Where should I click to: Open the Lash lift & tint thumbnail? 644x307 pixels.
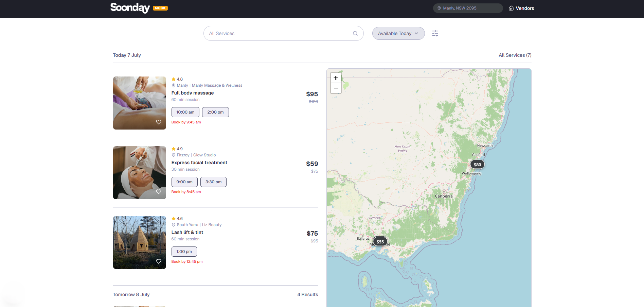(x=140, y=242)
